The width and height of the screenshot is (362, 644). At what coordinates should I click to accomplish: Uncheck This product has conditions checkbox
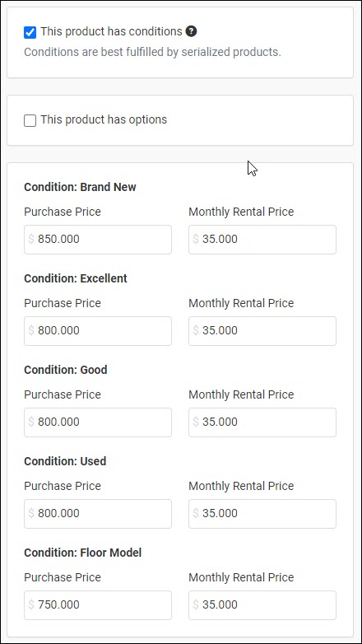point(30,32)
